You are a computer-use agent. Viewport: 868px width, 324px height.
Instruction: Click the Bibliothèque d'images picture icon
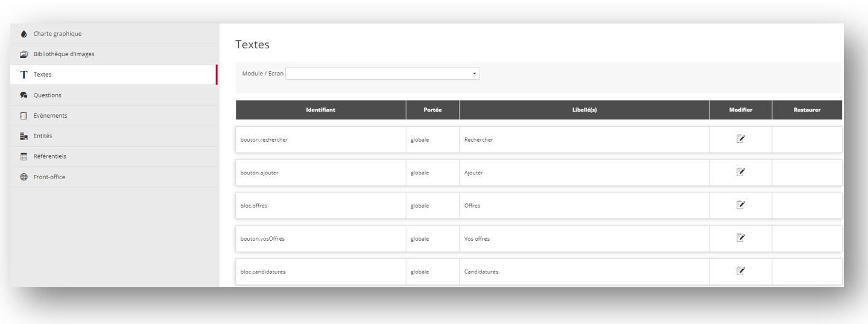click(24, 54)
